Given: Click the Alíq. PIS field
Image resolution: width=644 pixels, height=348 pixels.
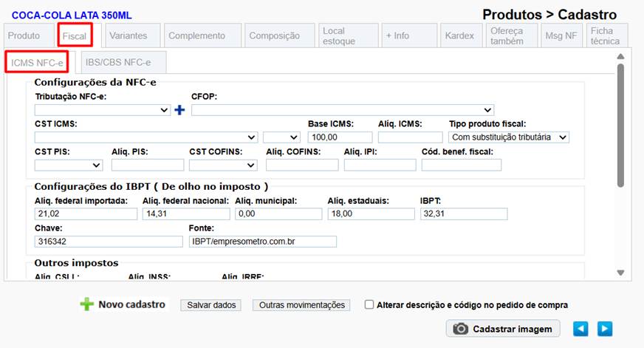Looking at the screenshot, I should tap(148, 166).
